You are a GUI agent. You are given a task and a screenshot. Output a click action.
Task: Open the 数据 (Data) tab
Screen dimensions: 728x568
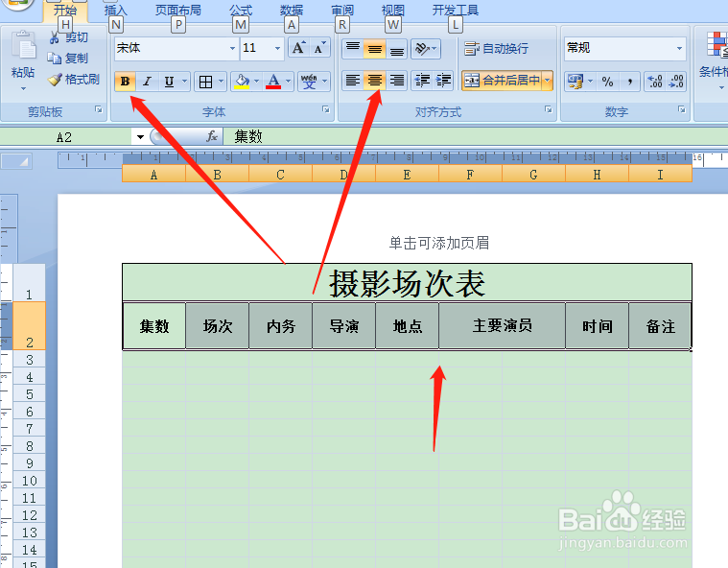point(292,11)
